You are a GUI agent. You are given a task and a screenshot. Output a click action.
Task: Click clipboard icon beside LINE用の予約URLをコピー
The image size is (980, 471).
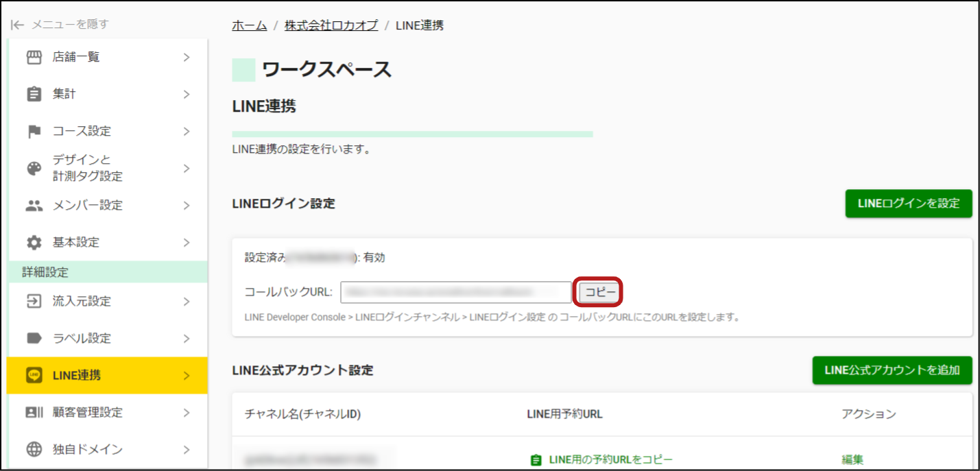click(536, 460)
